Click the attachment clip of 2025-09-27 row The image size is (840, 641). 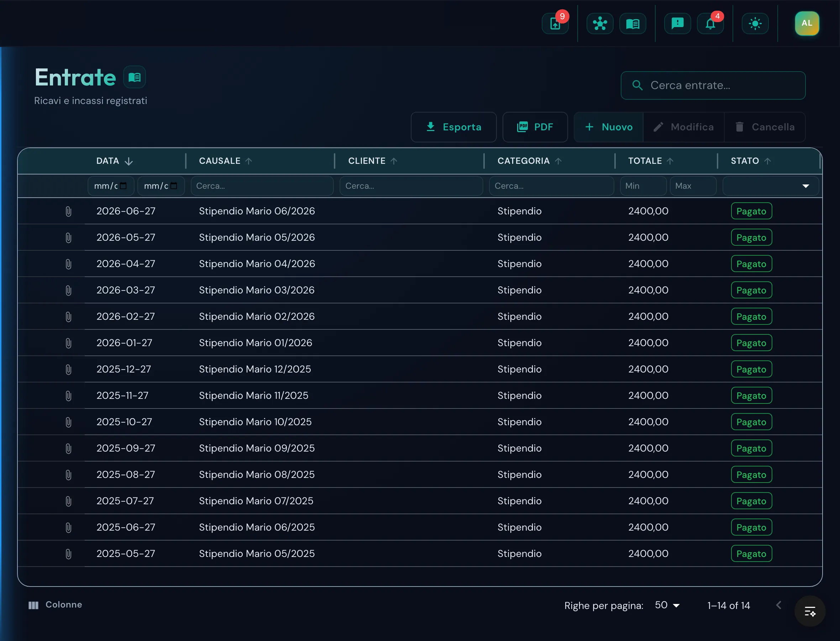(68, 448)
